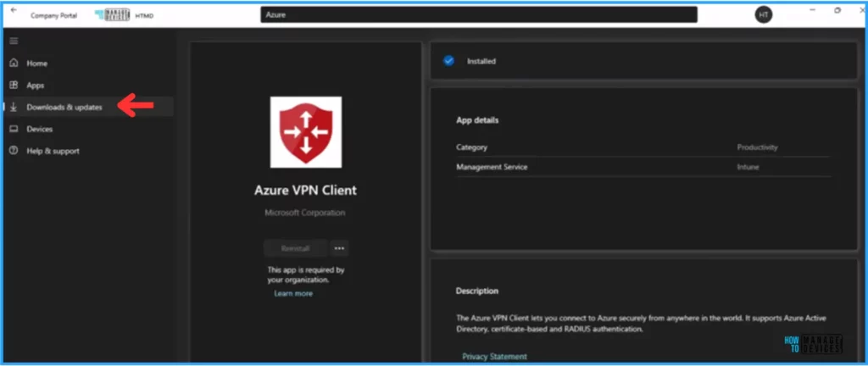868x366 pixels.
Task: Click the Category row label
Action: click(471, 147)
